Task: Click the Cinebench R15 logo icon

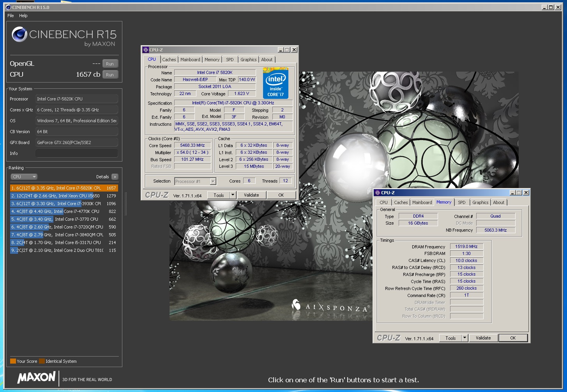Action: (x=19, y=34)
